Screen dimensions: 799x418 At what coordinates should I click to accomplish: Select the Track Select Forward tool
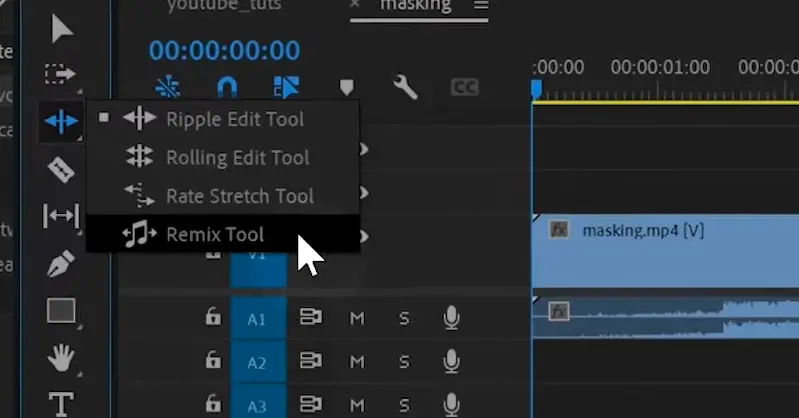pos(62,74)
